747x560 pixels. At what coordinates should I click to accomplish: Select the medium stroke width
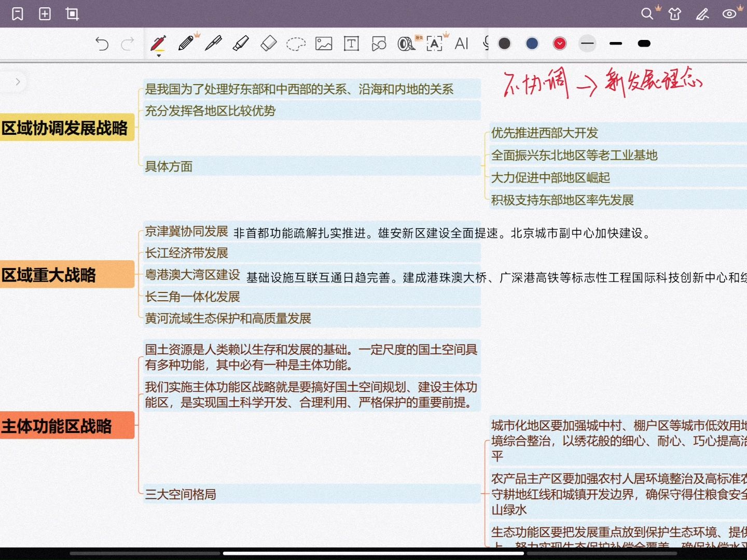coord(616,44)
